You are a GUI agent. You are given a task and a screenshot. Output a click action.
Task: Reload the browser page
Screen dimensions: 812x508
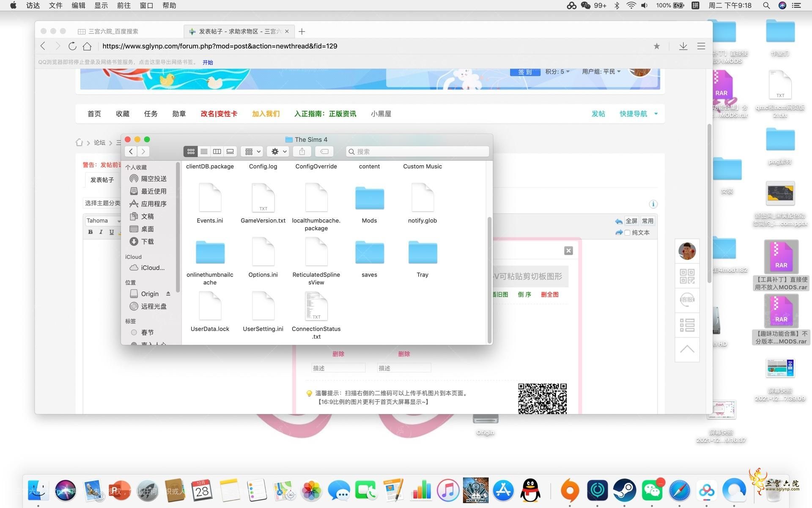coord(72,46)
